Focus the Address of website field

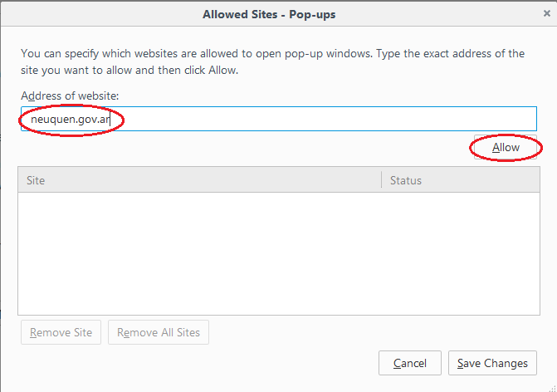click(x=332, y=119)
